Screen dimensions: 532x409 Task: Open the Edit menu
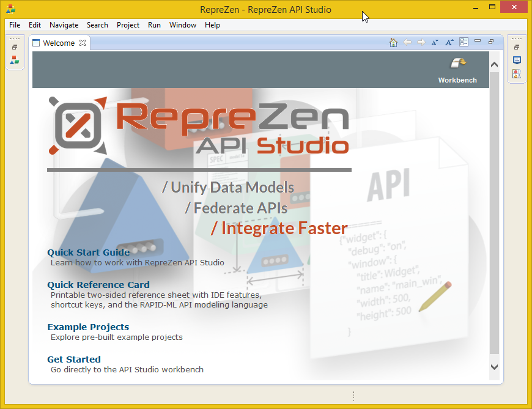pyautogui.click(x=35, y=25)
